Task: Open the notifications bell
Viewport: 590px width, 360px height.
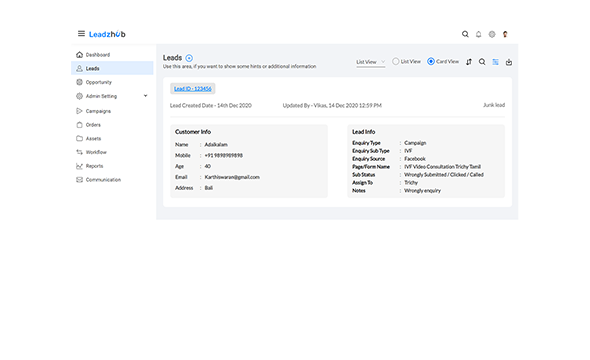Action: 479,34
